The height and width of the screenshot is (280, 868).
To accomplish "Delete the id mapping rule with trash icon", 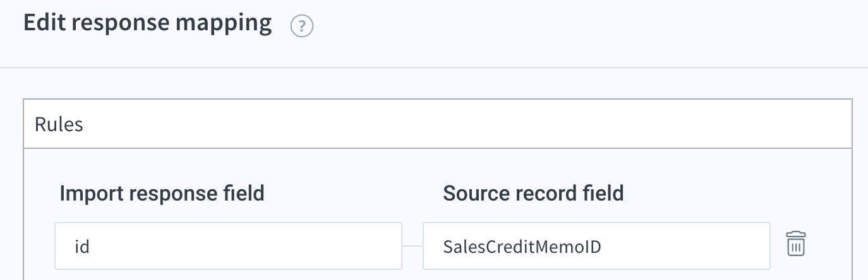I will coord(796,243).
